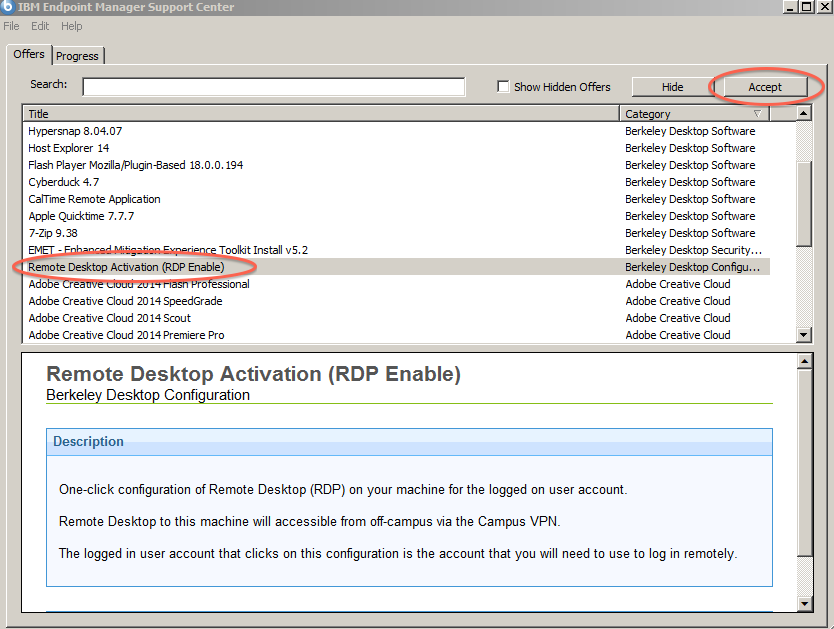
Task: Select Adobe Creative Cloud 2014 Premiere Pro offer
Action: 126,335
